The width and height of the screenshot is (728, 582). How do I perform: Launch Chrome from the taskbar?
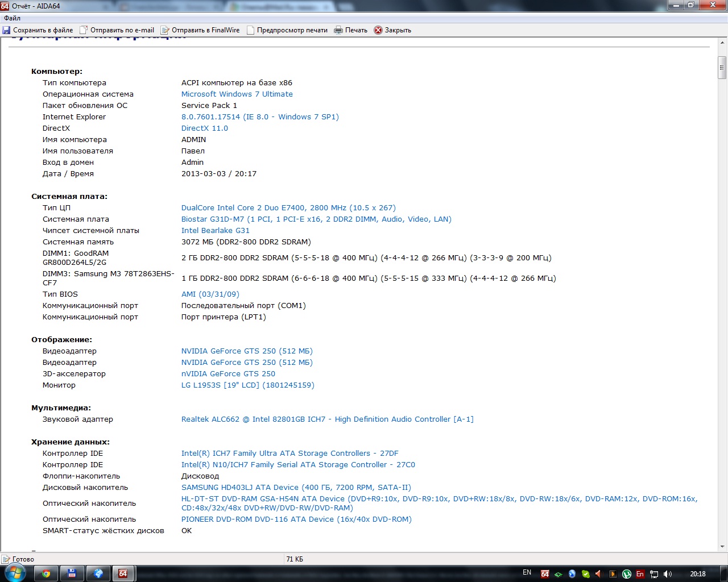tap(46, 573)
